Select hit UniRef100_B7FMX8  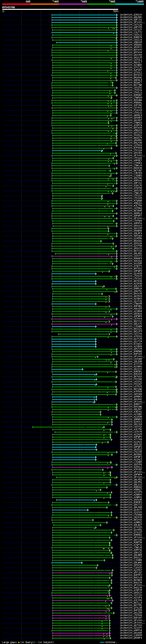(x=131, y=148)
